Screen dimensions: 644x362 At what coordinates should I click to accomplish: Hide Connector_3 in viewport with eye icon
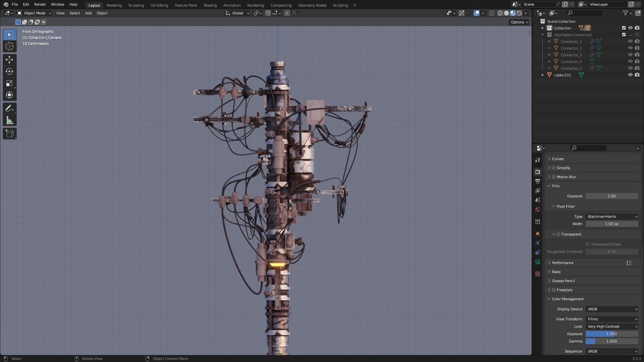[630, 55]
